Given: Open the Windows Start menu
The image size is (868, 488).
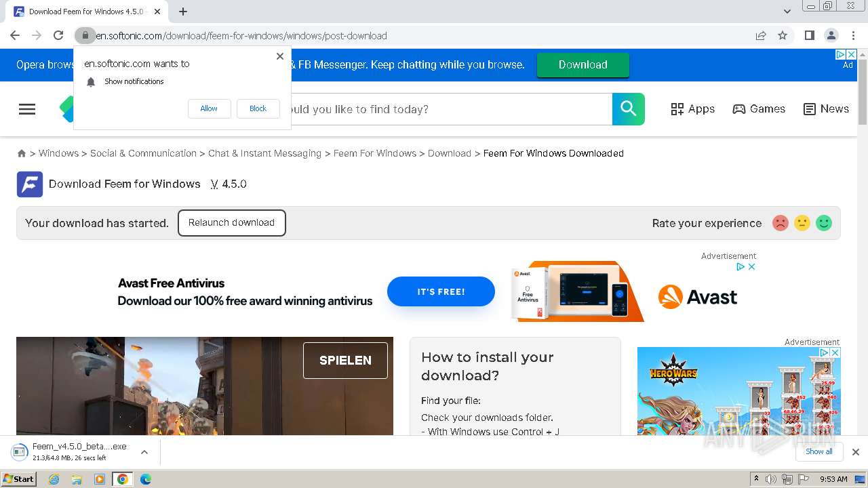Looking at the screenshot, I should coord(18,479).
